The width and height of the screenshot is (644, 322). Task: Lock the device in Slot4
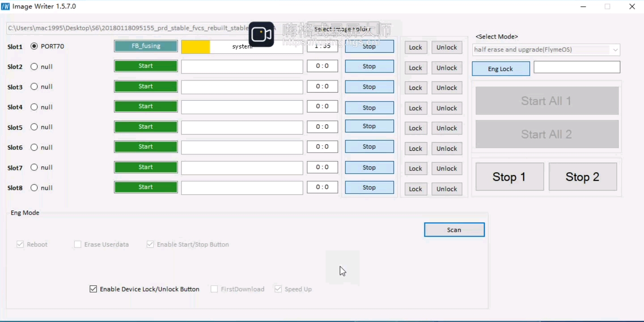click(x=415, y=108)
